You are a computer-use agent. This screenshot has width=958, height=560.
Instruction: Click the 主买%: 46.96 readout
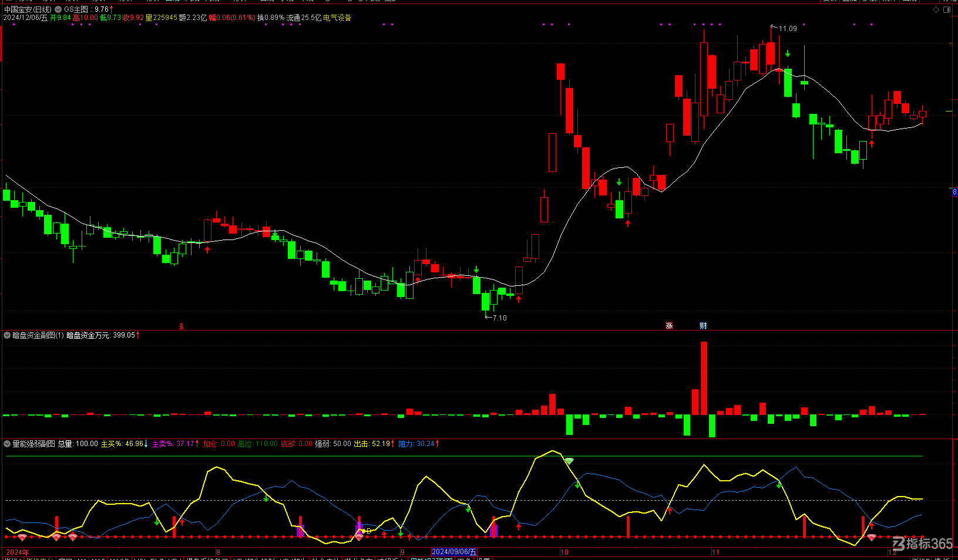pos(122,444)
